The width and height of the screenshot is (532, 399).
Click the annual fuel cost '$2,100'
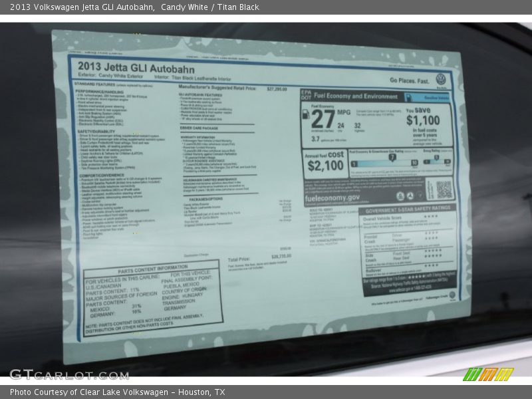point(325,166)
